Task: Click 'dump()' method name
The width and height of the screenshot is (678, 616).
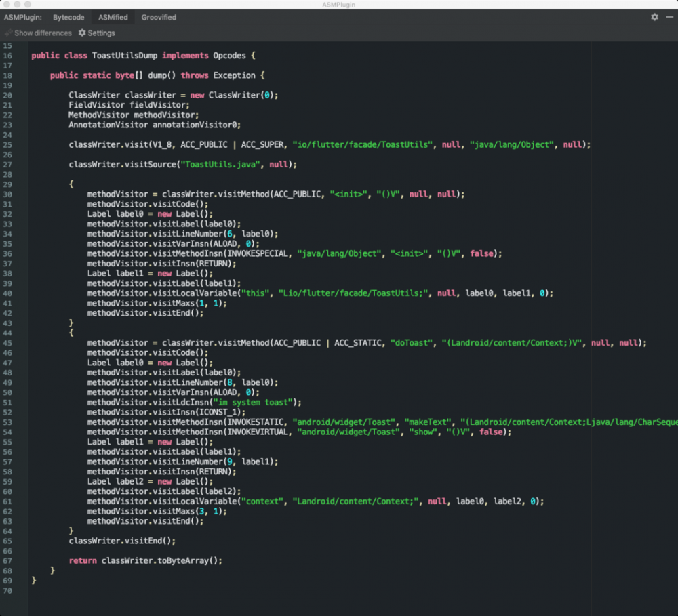Action: (x=162, y=75)
